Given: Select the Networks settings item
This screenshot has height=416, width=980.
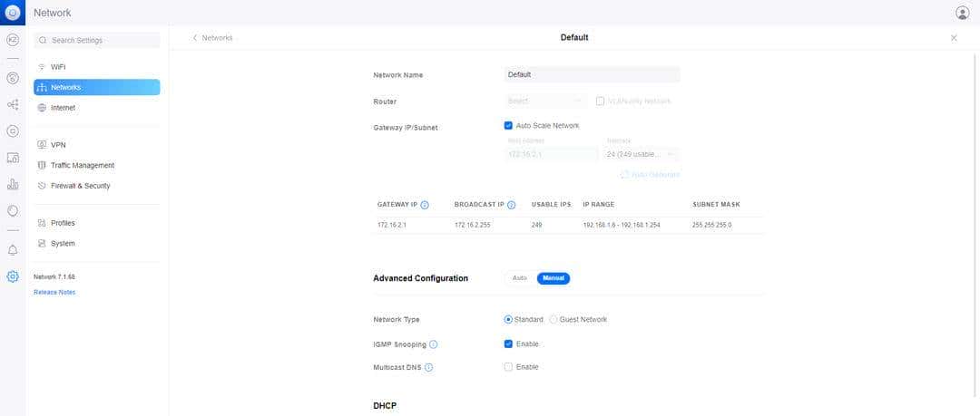Looking at the screenshot, I should point(97,87).
